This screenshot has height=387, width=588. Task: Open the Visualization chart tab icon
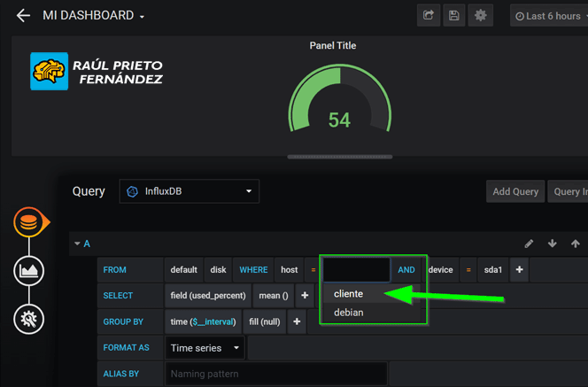29,271
